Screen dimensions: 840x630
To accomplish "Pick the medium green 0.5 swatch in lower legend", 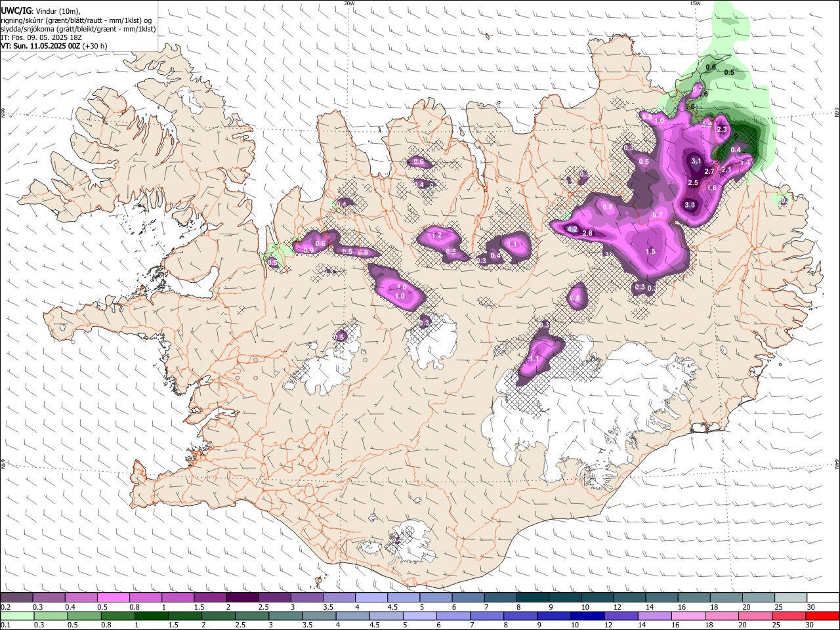I will (84, 616).
